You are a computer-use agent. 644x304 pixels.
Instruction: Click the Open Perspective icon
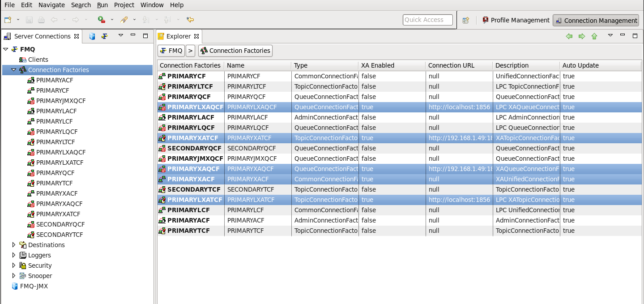(x=466, y=20)
